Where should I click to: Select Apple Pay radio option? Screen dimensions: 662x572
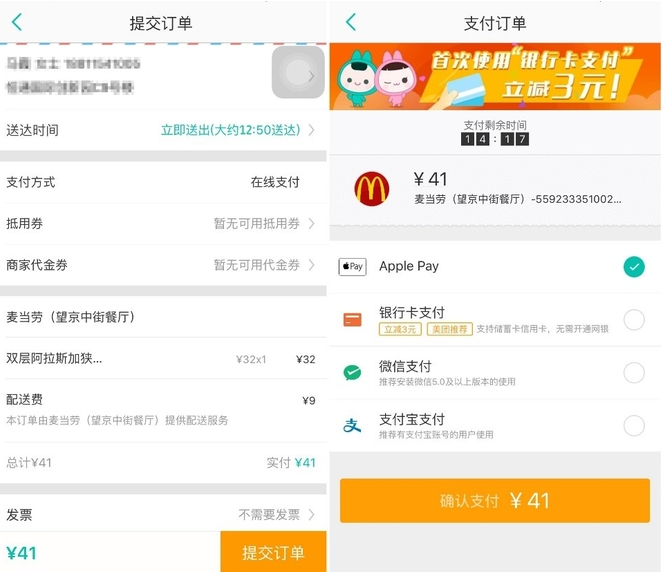coord(634,267)
